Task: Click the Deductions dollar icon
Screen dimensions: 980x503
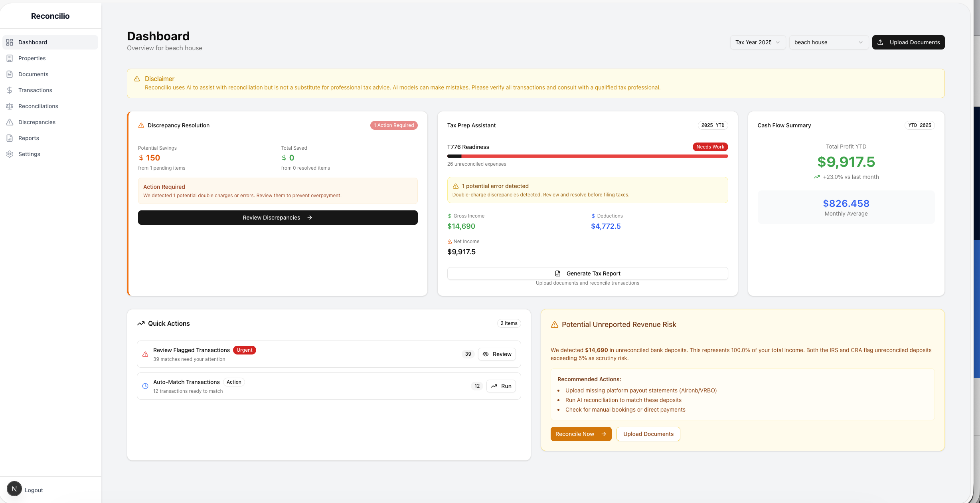Action: click(x=593, y=216)
